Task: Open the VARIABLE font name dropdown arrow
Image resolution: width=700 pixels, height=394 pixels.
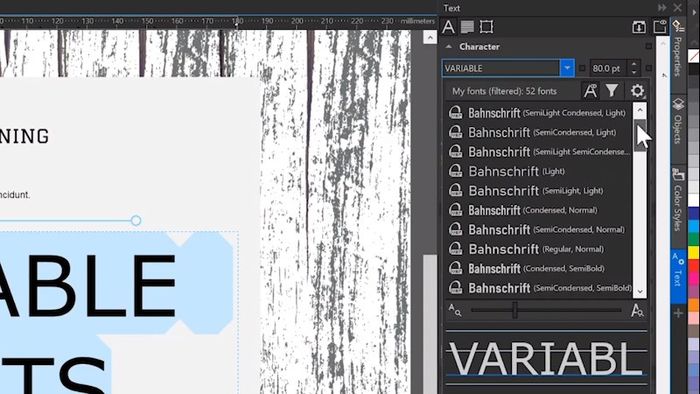Action: (x=567, y=68)
